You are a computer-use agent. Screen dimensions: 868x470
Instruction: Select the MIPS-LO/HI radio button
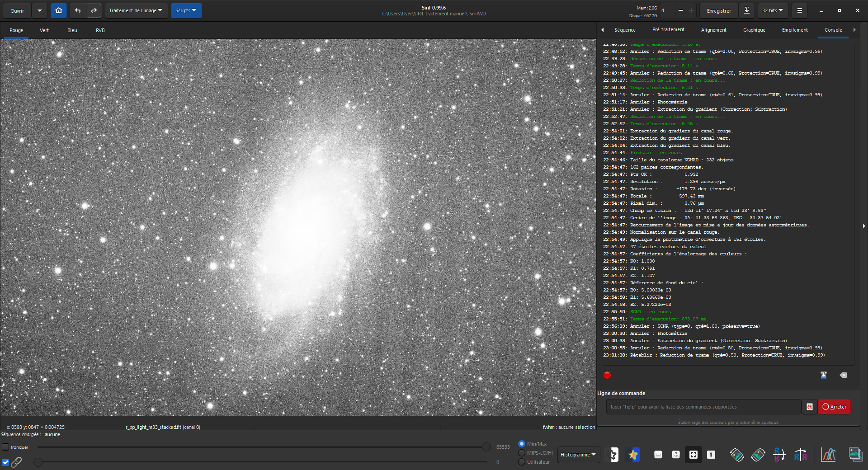click(522, 453)
